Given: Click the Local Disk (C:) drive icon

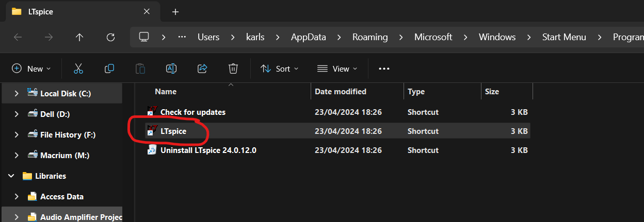Looking at the screenshot, I should pos(33,93).
